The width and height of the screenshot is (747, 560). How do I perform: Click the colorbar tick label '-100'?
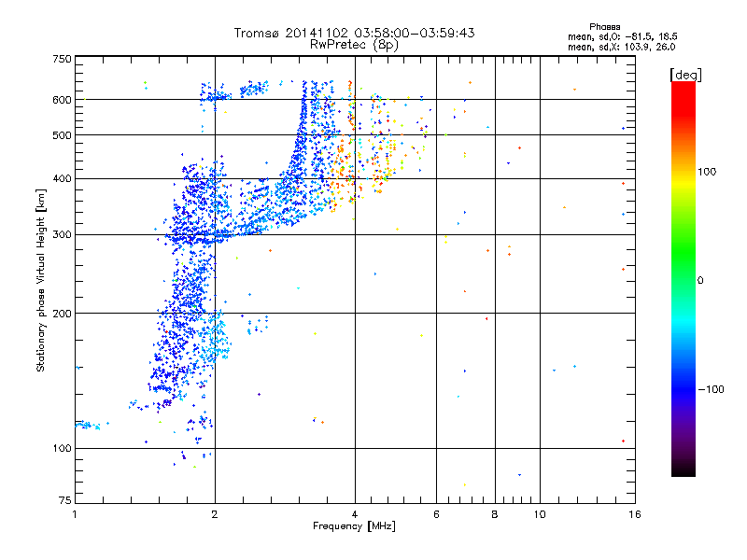(x=711, y=389)
